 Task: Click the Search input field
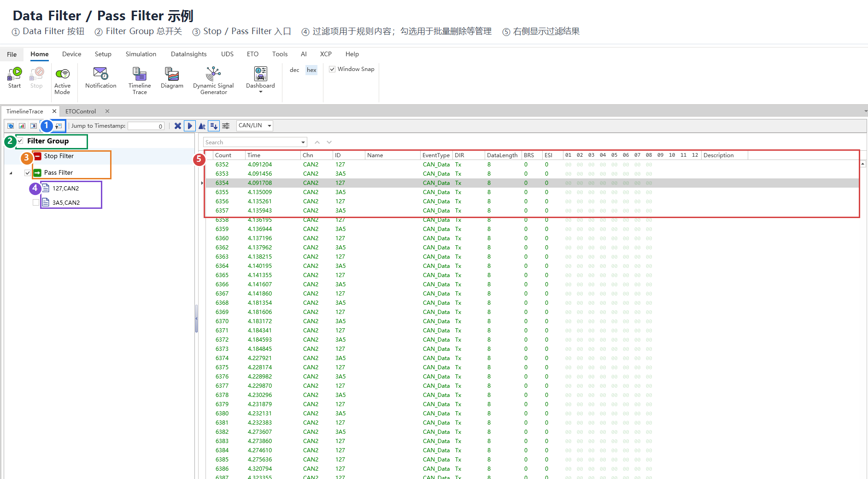(x=252, y=142)
